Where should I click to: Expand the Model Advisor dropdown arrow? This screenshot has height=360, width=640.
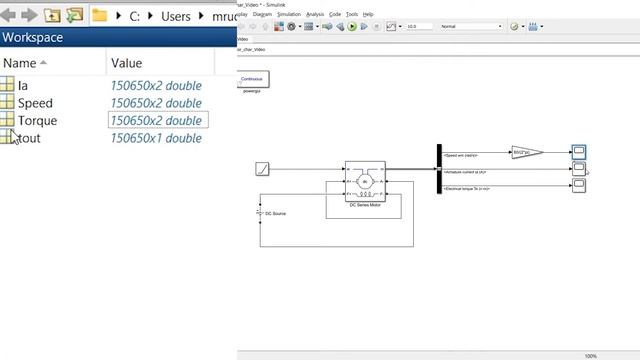523,27
